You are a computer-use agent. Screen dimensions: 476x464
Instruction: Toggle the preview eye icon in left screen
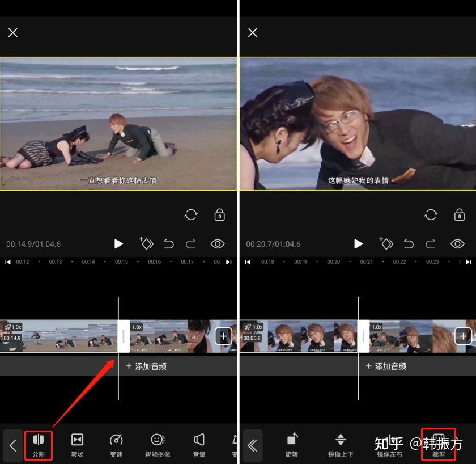pyautogui.click(x=218, y=244)
